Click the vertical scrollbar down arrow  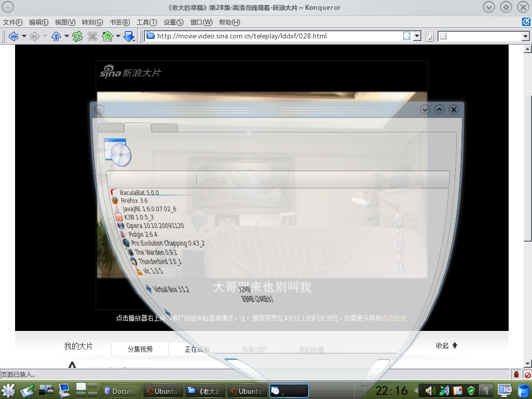tap(528, 364)
